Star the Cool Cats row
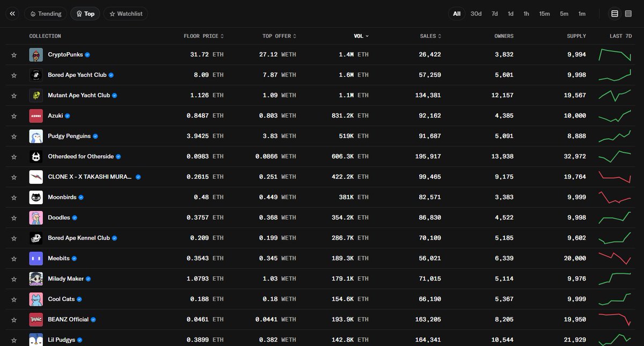Viewport: 644px width, 346px height. tap(14, 299)
